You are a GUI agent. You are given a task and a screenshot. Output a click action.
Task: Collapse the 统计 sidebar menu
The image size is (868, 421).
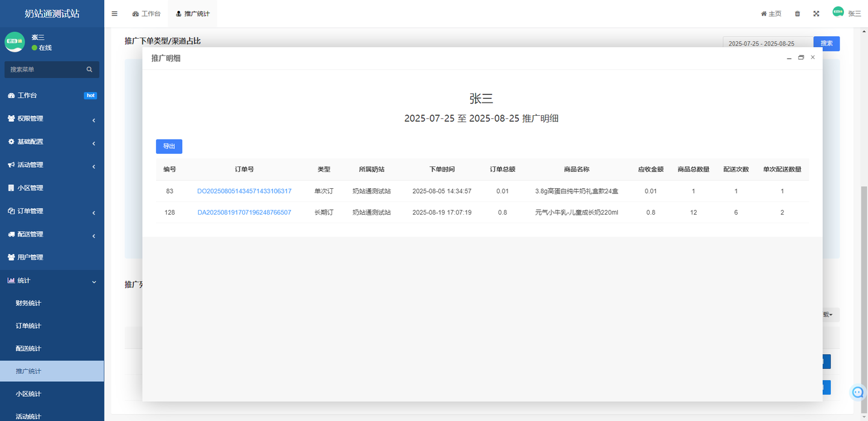coord(52,280)
